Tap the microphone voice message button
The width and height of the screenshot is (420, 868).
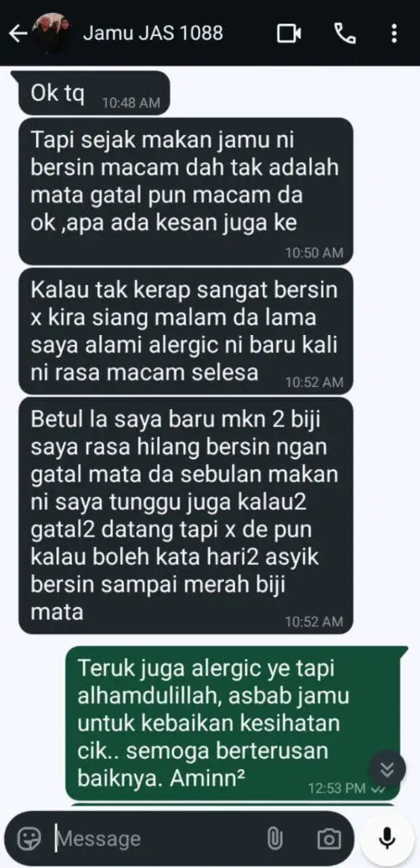[387, 838]
